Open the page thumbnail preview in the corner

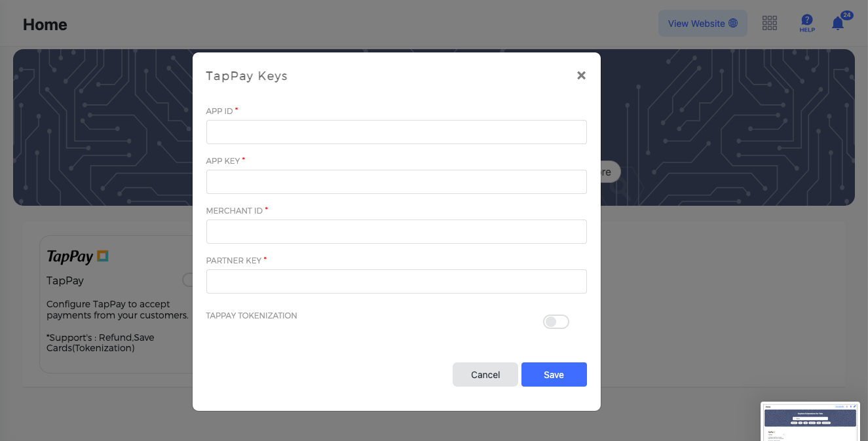click(810, 421)
